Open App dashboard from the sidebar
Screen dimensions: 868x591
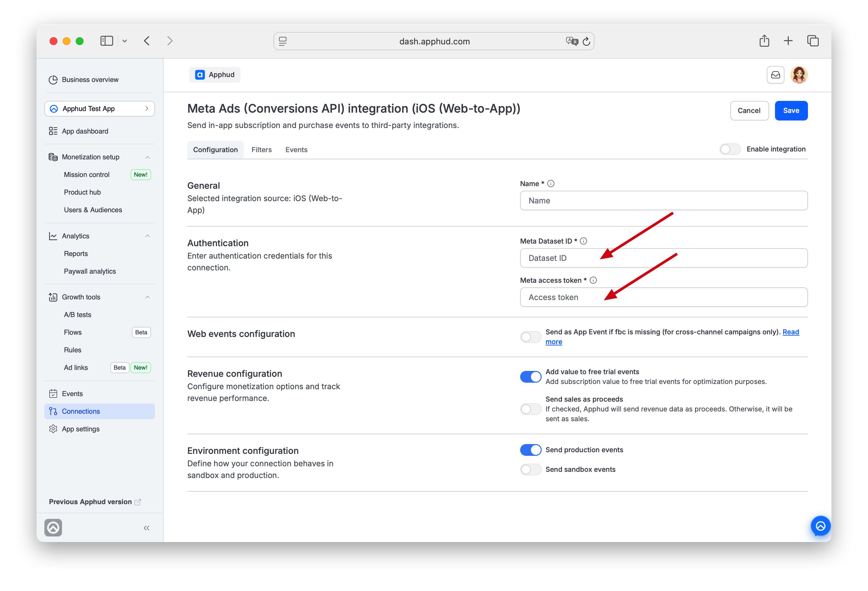[x=85, y=131]
